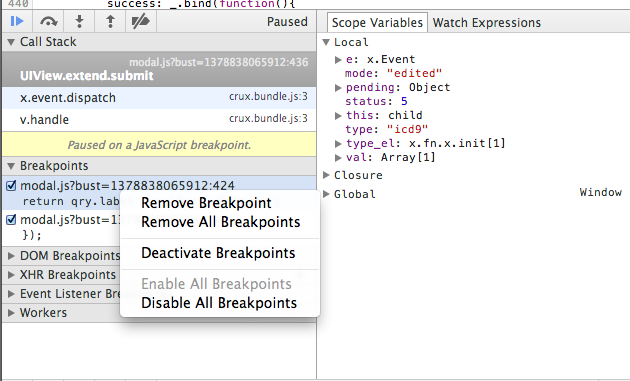Open crux.bundle.js:3 link beside v.handle
The width and height of the screenshot is (630, 381).
268,118
